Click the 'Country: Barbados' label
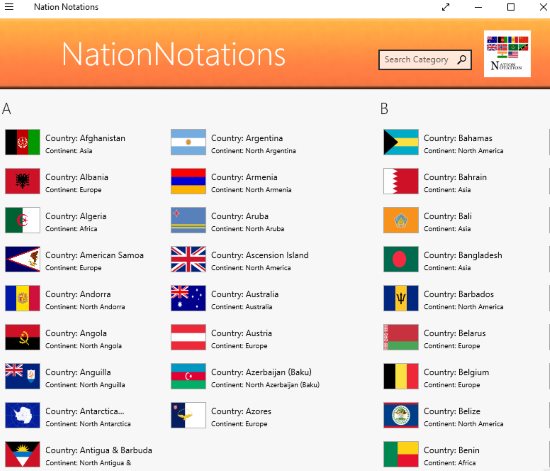 (x=459, y=294)
